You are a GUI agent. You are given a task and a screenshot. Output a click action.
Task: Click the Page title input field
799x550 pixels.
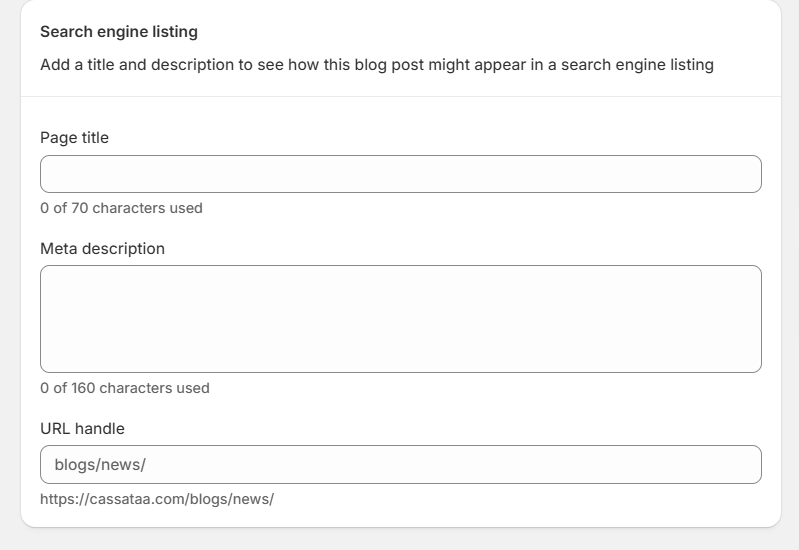pos(400,174)
